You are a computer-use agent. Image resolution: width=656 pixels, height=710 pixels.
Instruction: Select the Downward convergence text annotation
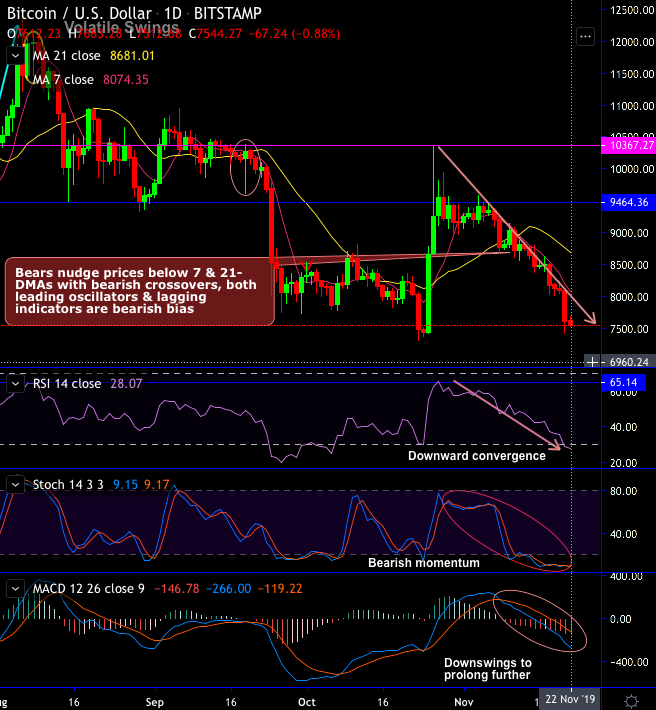(x=477, y=456)
